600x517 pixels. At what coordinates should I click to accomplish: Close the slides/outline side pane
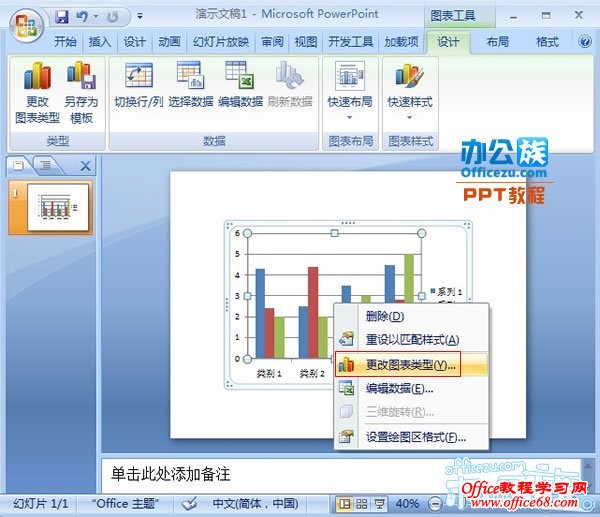point(85,166)
